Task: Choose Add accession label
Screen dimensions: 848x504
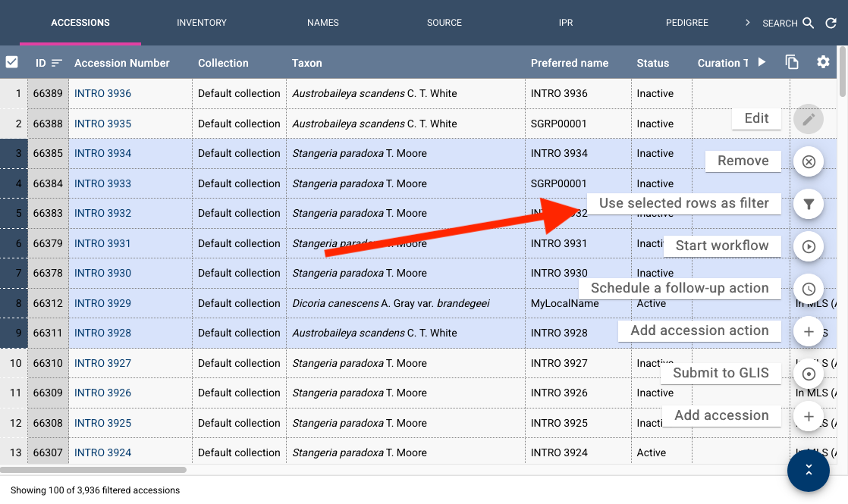Action: click(721, 415)
